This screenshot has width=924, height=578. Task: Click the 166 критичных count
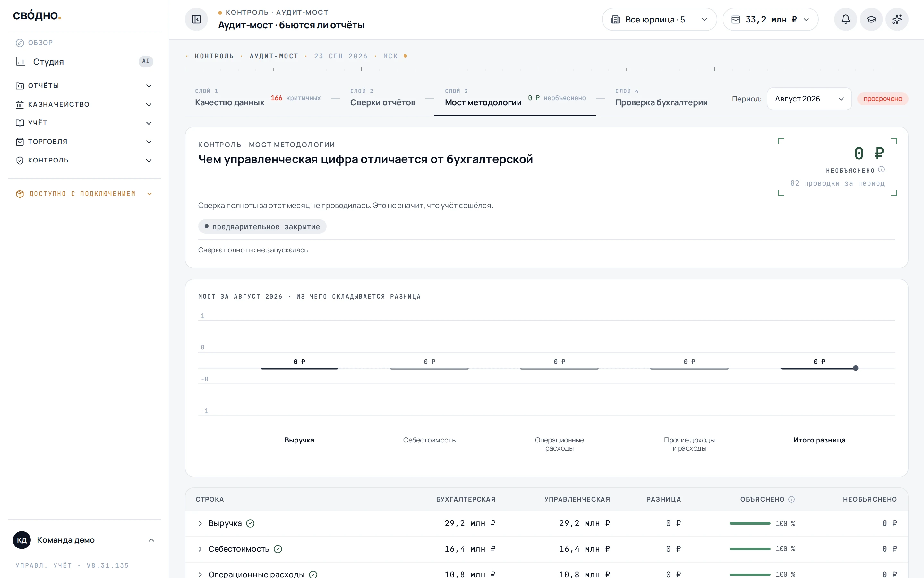[295, 98]
